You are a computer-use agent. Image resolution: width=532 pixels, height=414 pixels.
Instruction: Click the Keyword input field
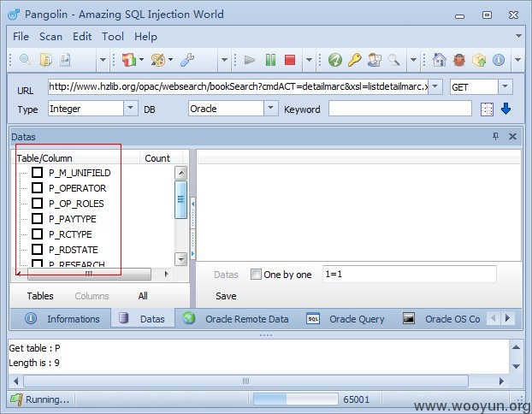tap(400, 109)
